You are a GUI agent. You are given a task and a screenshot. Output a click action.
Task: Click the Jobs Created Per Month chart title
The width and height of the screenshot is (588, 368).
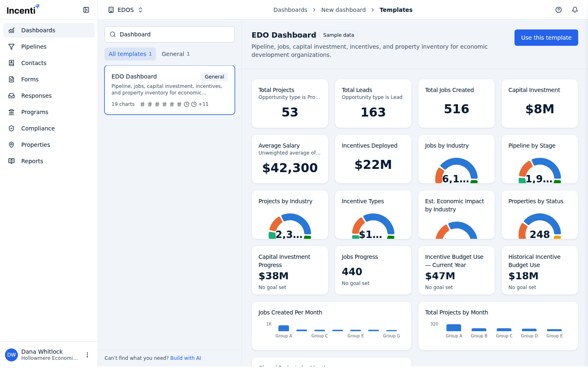pos(290,312)
